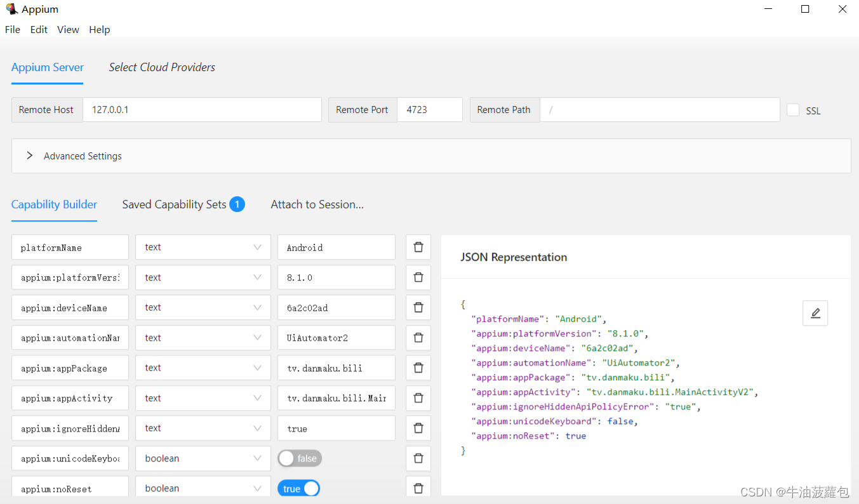Click "tv.danmaku.bili.MainActivityV2" value in JSON

coord(670,392)
